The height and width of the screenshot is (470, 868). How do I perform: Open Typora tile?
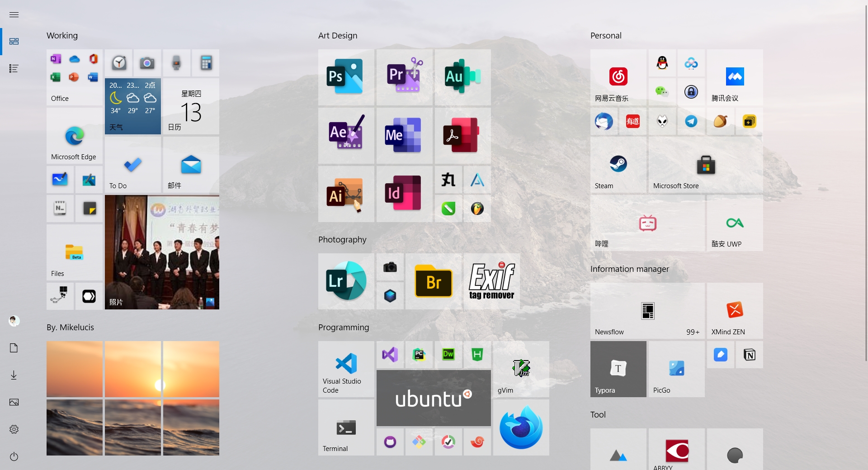click(618, 369)
